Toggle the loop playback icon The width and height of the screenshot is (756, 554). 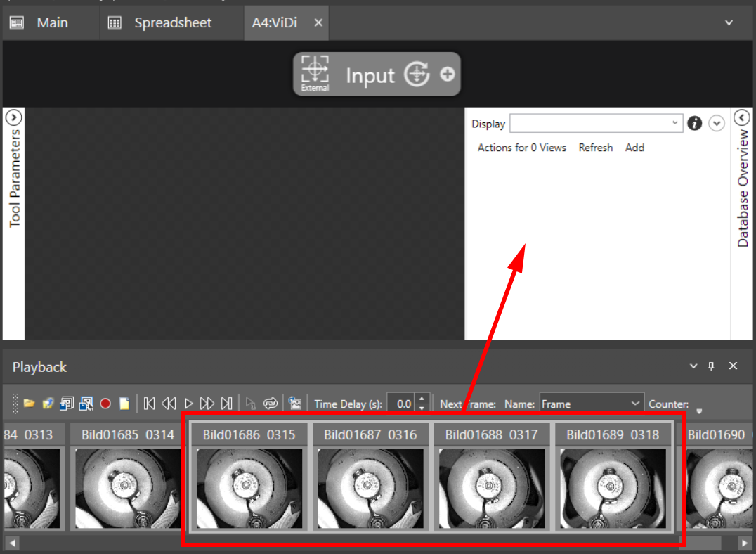271,404
